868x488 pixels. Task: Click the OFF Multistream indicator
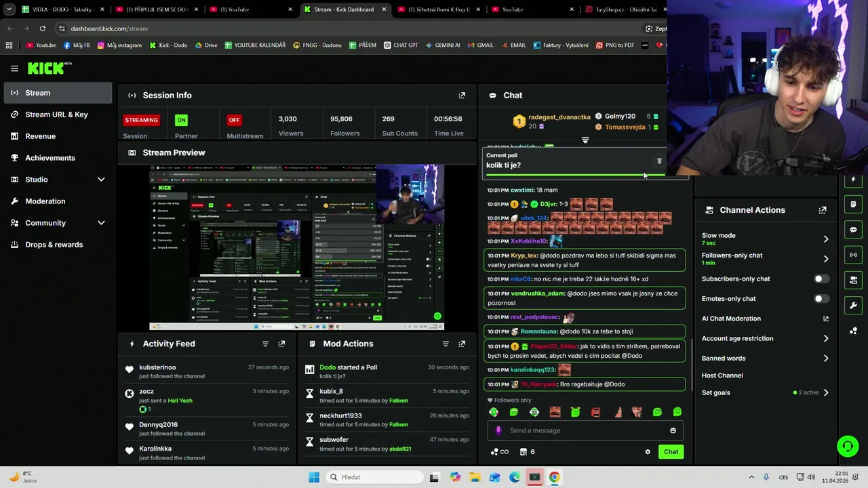[x=234, y=120]
